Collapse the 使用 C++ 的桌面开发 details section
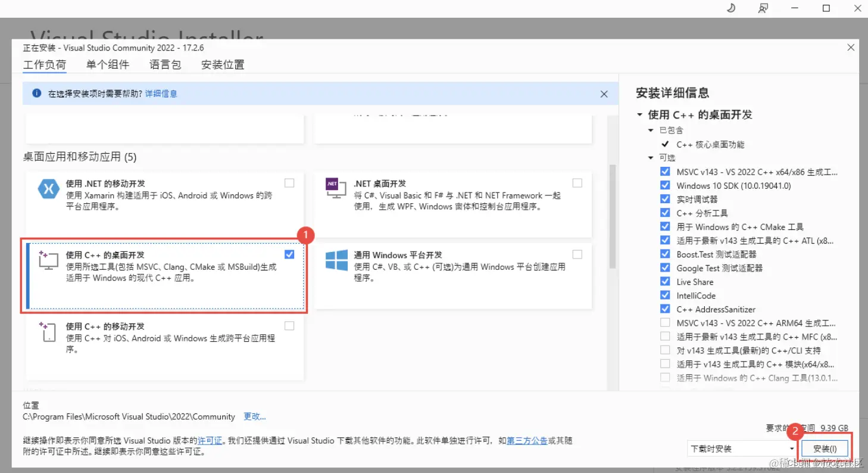868x473 pixels. pos(639,114)
